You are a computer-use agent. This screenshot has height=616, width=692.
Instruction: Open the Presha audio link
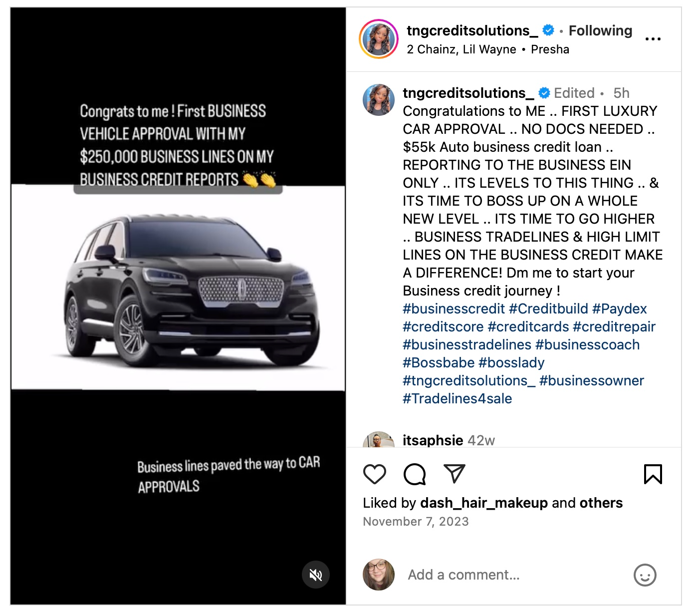pos(550,49)
